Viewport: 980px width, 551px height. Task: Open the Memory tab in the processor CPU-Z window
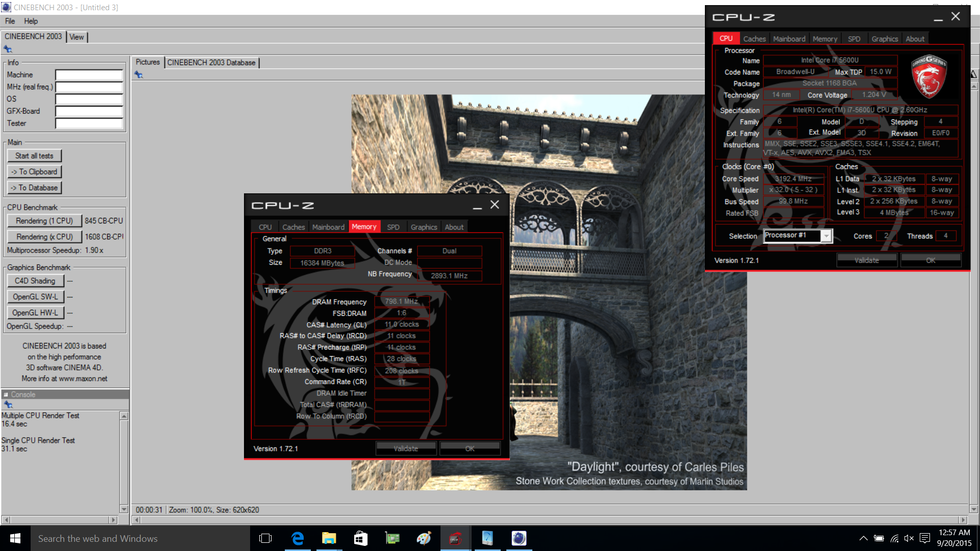825,39
